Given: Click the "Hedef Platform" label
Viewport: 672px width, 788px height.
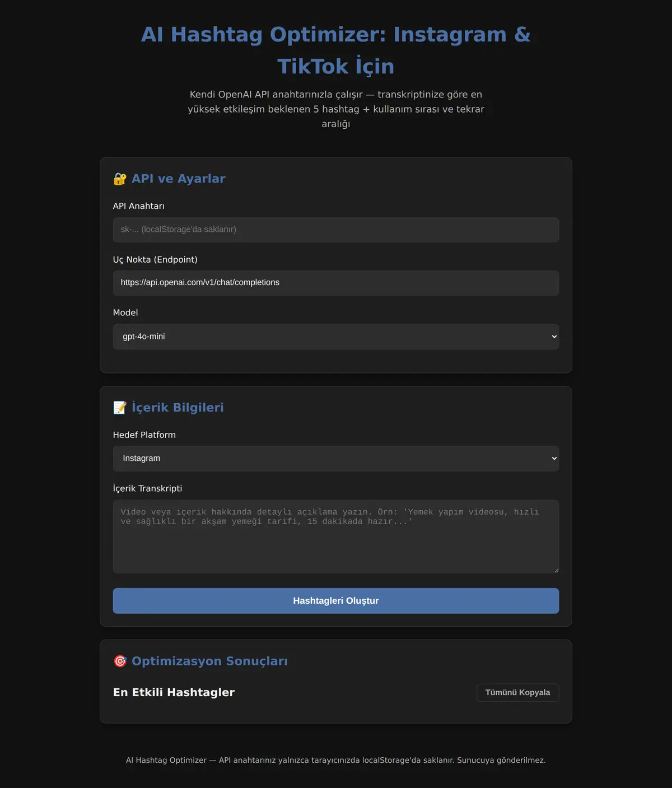Looking at the screenshot, I should pos(144,435).
